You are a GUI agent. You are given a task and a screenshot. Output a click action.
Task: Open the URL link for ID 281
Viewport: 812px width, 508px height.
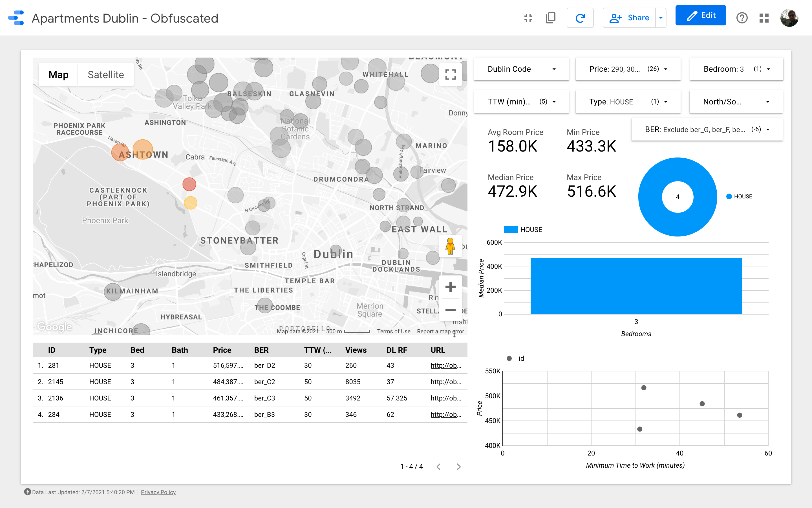tap(445, 365)
